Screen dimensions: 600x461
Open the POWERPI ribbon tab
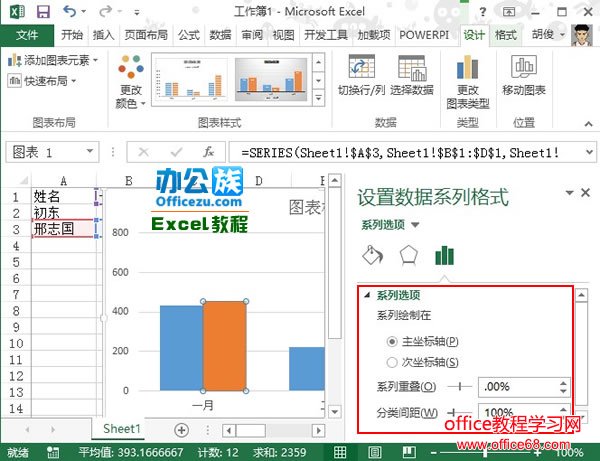point(424,35)
